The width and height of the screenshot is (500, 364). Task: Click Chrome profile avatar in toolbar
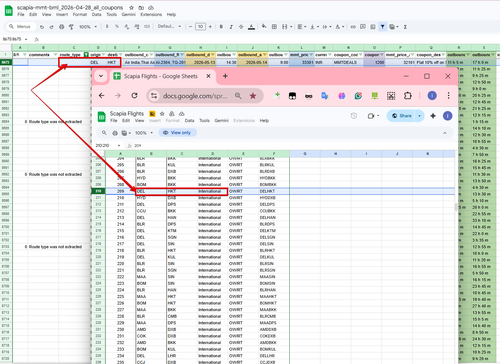(x=432, y=96)
